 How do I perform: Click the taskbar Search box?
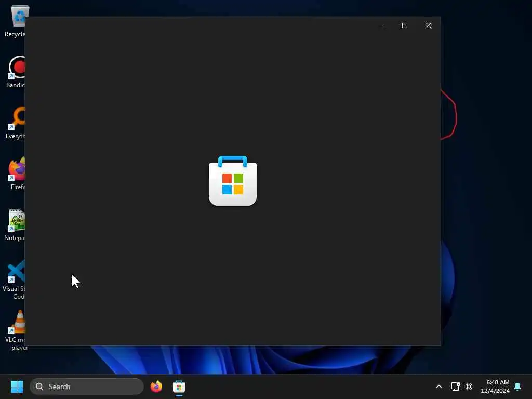[87, 387]
